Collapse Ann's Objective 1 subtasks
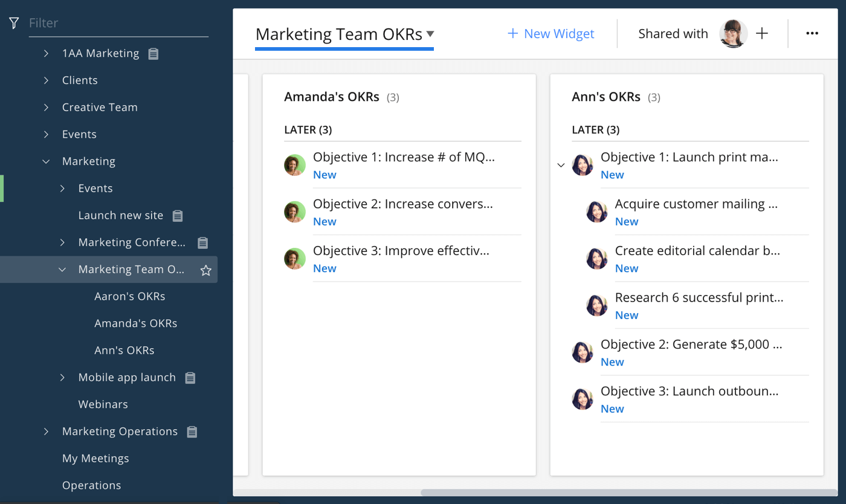Screen dimensions: 846x504 coord(561,164)
